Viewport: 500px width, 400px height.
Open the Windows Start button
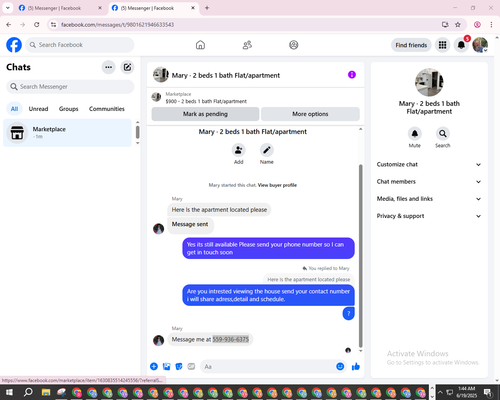point(9,392)
